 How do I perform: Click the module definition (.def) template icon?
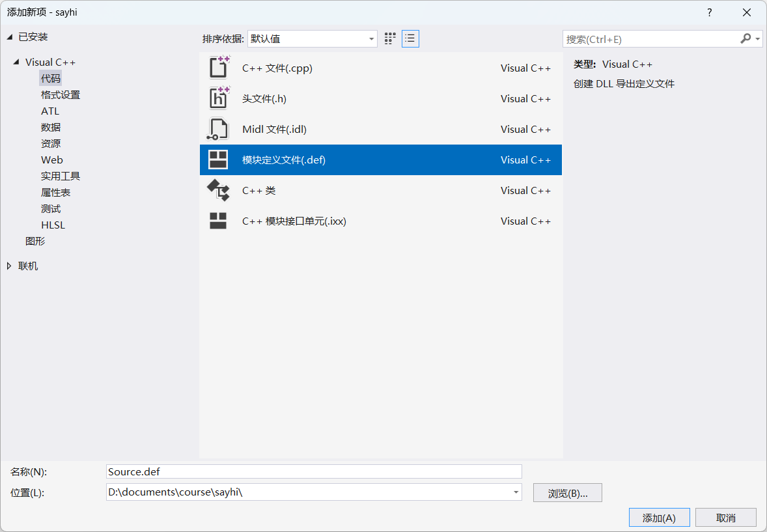218,160
